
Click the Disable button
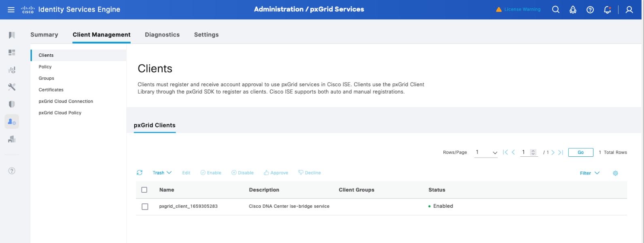click(x=242, y=173)
